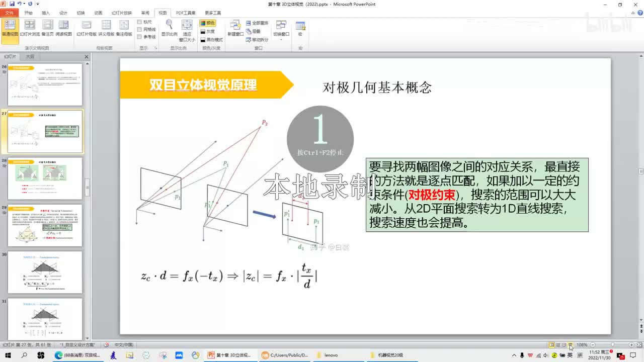Viewport: 644px width, 362px height.
Task: Select slide 26 thumbnail
Action: [x=45, y=84]
